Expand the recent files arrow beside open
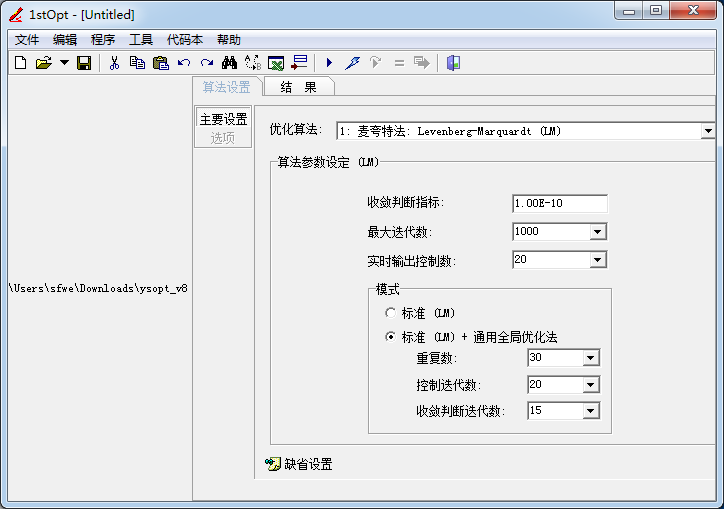 point(64,62)
